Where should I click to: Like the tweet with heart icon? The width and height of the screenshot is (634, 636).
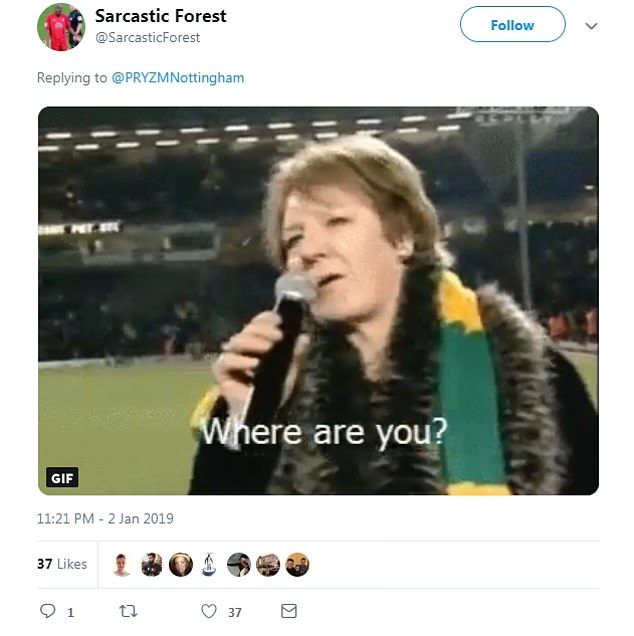tap(209, 610)
